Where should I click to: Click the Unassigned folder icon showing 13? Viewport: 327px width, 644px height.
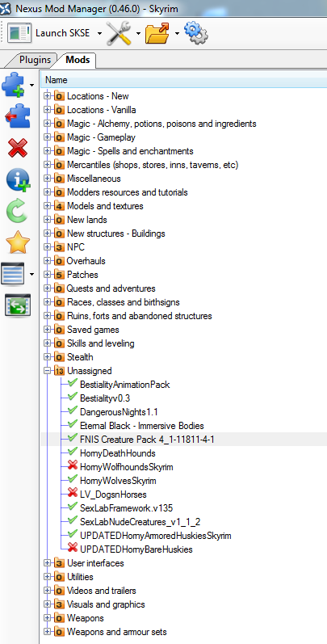tap(60, 371)
